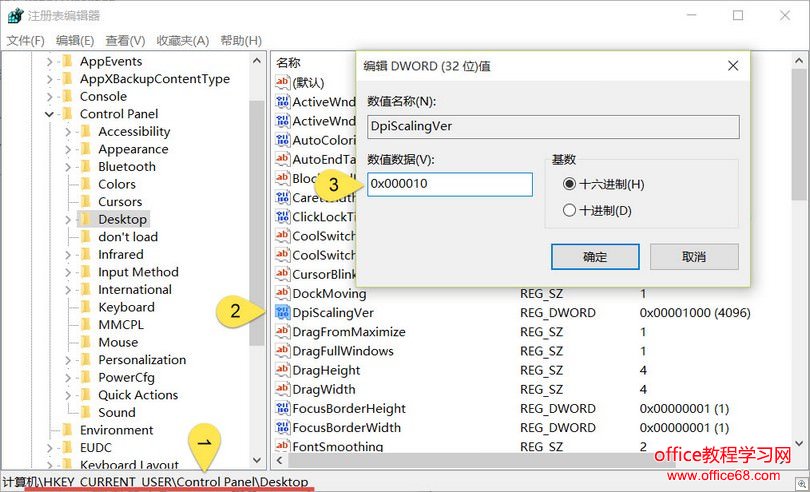Click the Cursors folder icon
810x492 pixels.
[86, 202]
